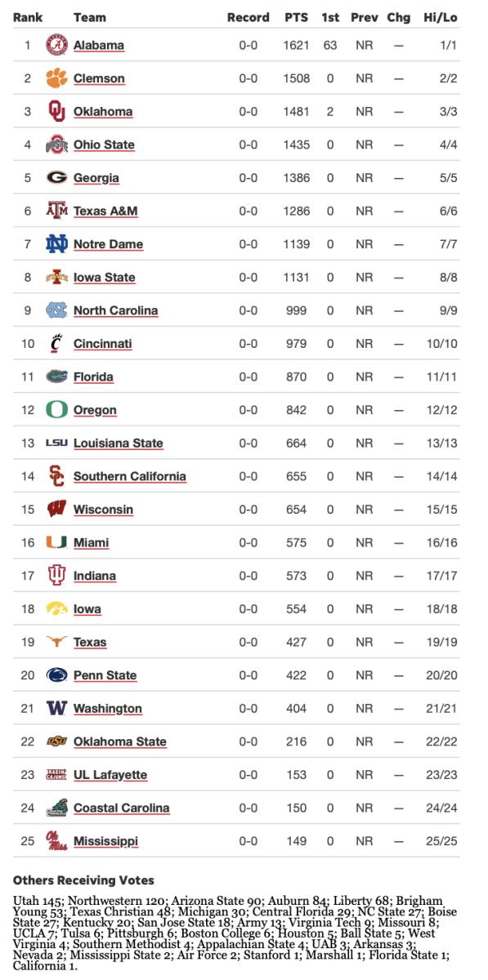
Task: Open the UL Lafayette team link
Action: pyautogui.click(x=110, y=774)
